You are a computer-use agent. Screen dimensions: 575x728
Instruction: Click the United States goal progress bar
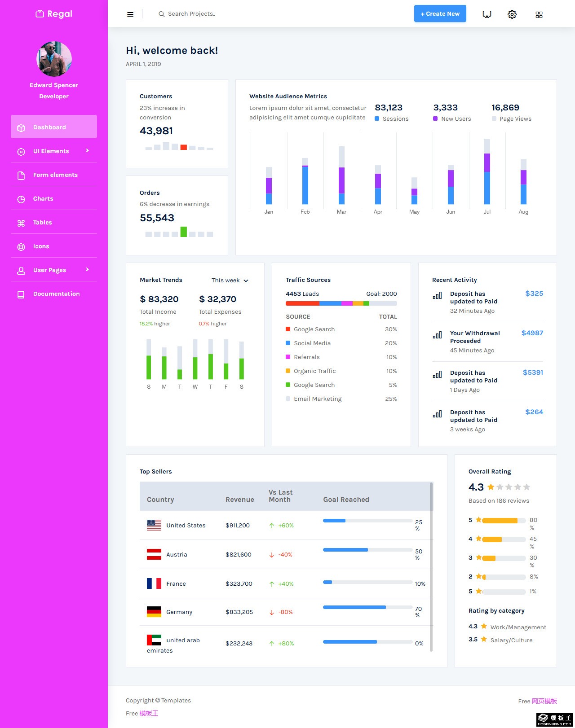pos(367,521)
